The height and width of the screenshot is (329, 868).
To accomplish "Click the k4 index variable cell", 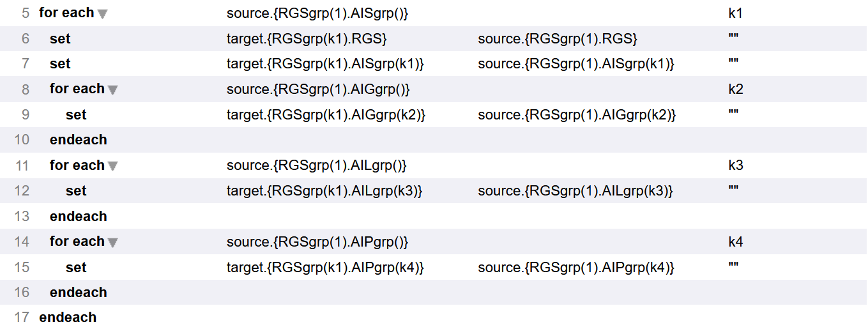I will click(x=736, y=242).
